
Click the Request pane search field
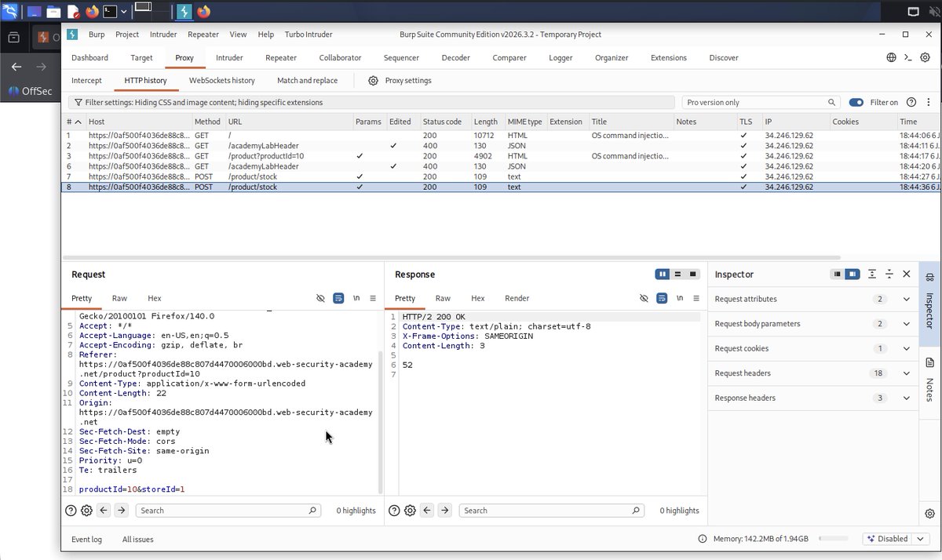[x=228, y=511]
